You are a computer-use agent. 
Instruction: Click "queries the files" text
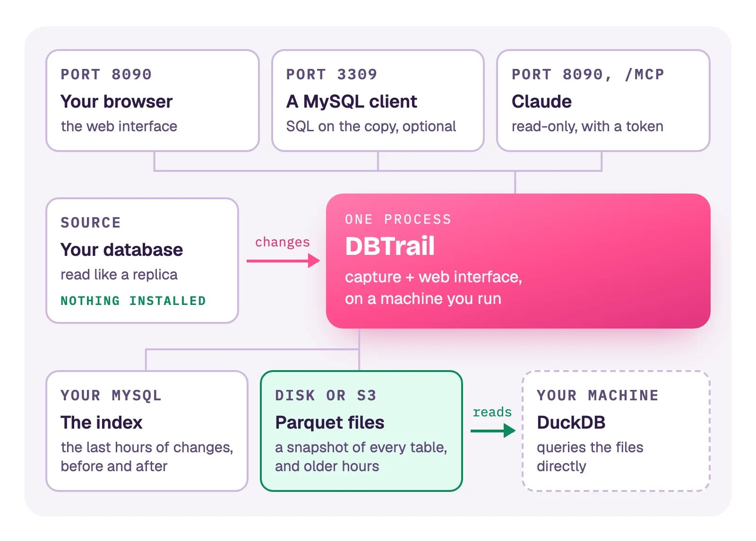(x=590, y=447)
